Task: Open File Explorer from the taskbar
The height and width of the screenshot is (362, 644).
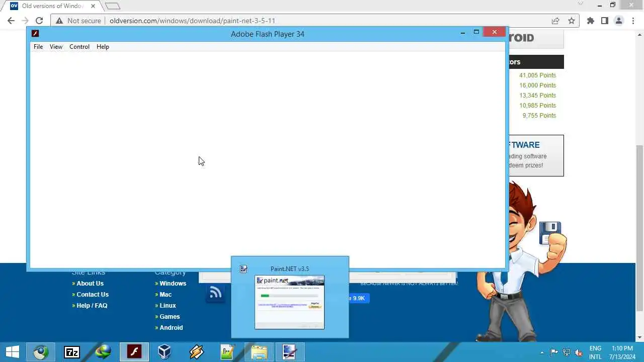Action: coord(259,352)
